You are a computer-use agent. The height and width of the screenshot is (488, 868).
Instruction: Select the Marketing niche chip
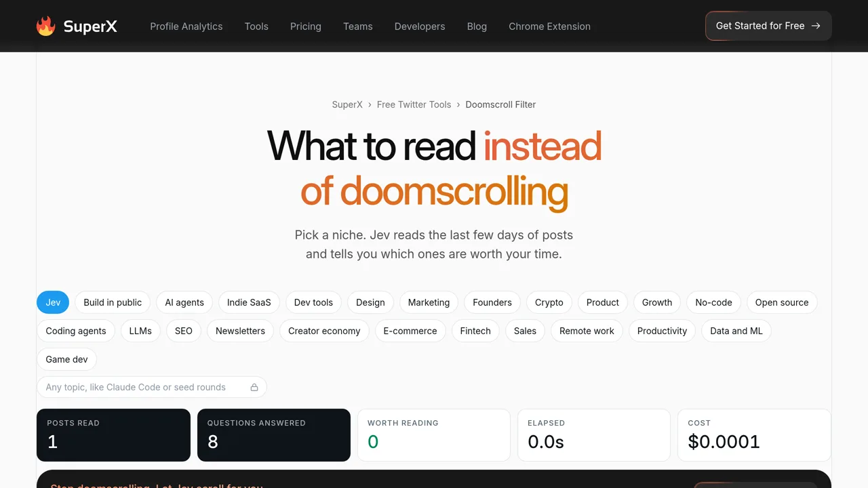tap(429, 302)
